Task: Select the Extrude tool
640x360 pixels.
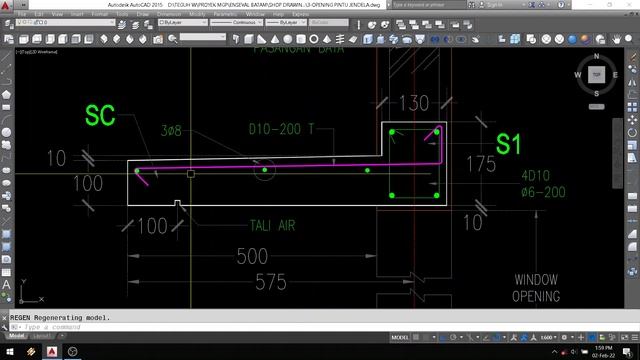Action: coord(368,39)
